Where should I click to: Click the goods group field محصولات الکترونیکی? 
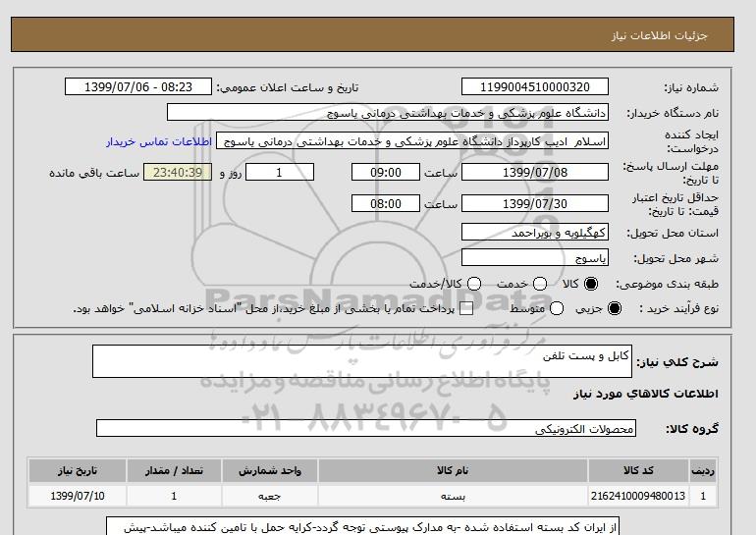(366, 428)
